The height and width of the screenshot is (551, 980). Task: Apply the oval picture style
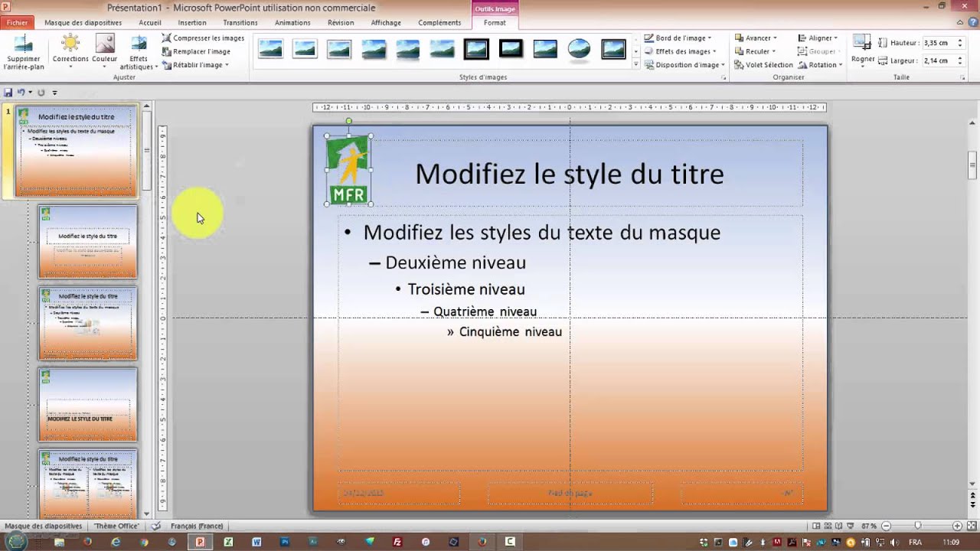point(580,50)
